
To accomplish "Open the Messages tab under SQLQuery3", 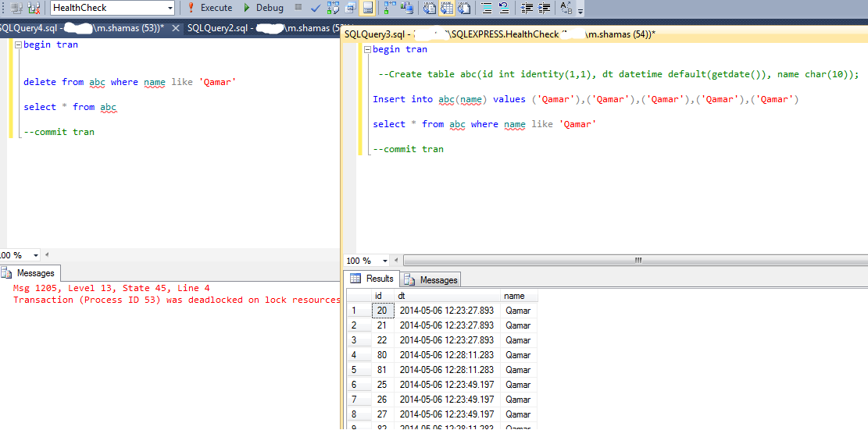I will [x=432, y=279].
